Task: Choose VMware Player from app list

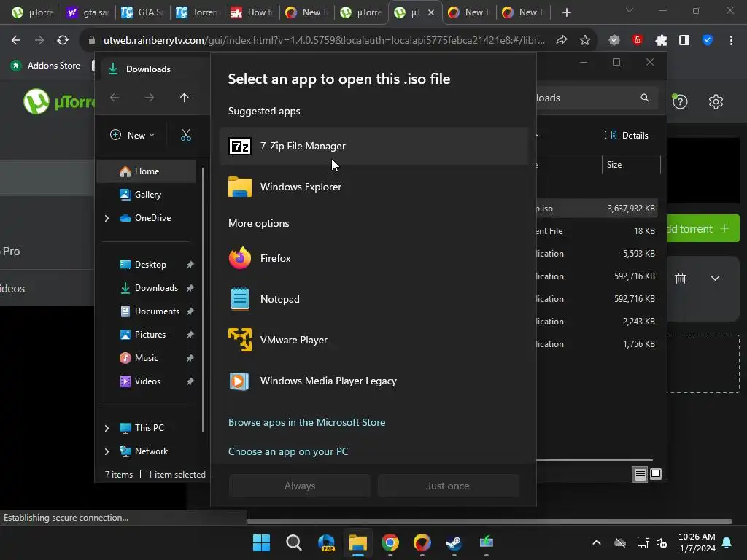Action: (x=373, y=340)
